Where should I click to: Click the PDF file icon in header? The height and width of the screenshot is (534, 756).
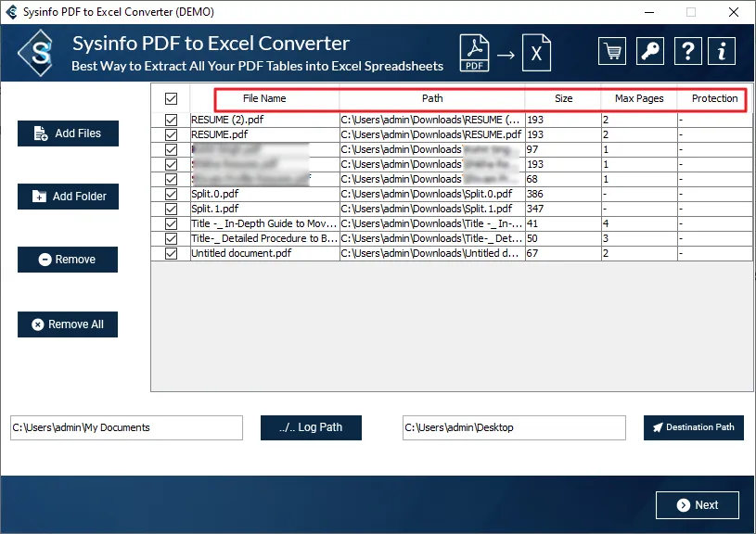point(475,55)
